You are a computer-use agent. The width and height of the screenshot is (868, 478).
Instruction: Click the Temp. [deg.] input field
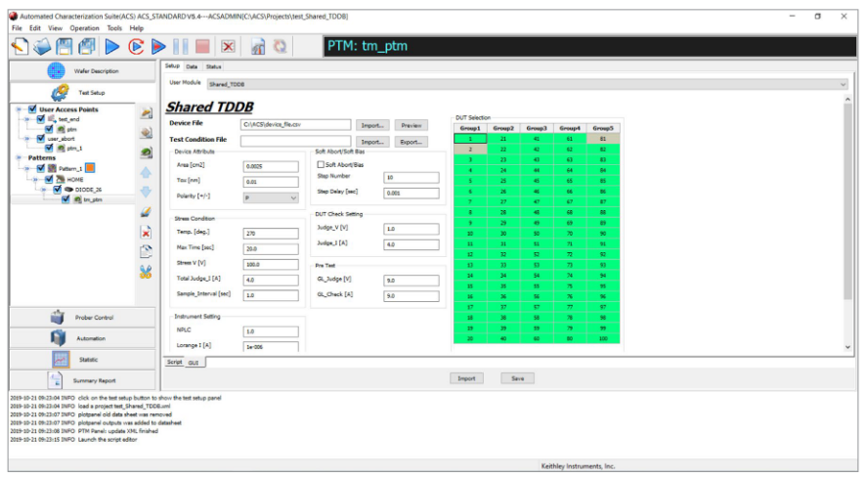(271, 234)
